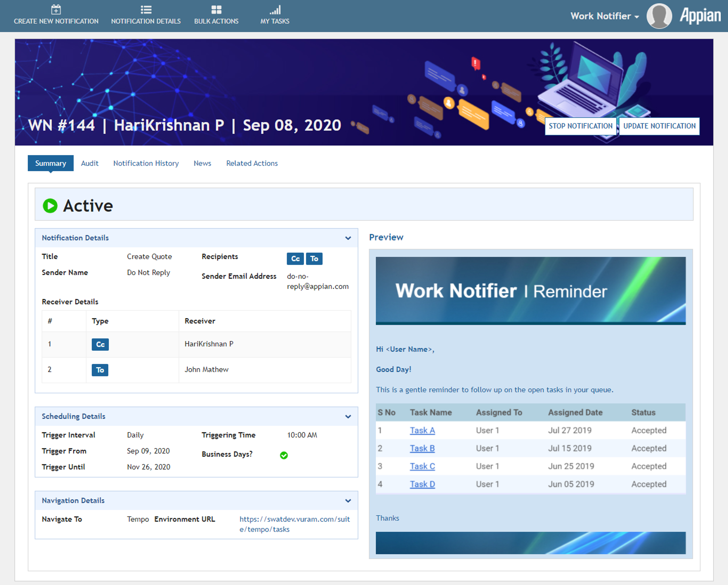Click the Stop Notification button

pos(581,126)
